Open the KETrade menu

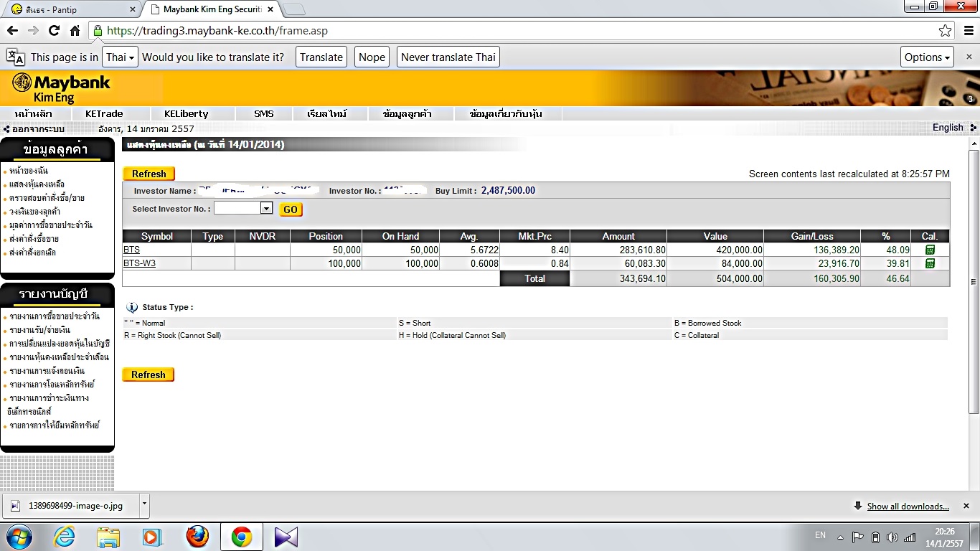(x=104, y=113)
